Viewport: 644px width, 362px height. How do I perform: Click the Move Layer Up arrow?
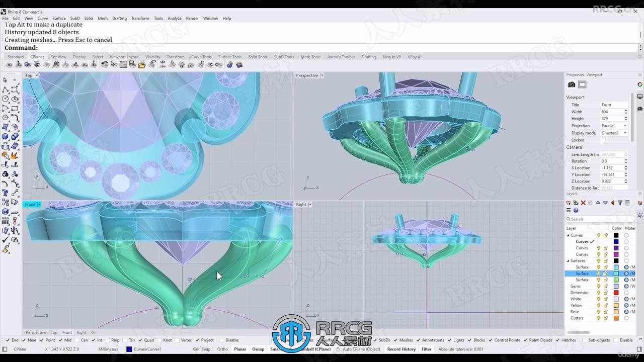[598, 203]
